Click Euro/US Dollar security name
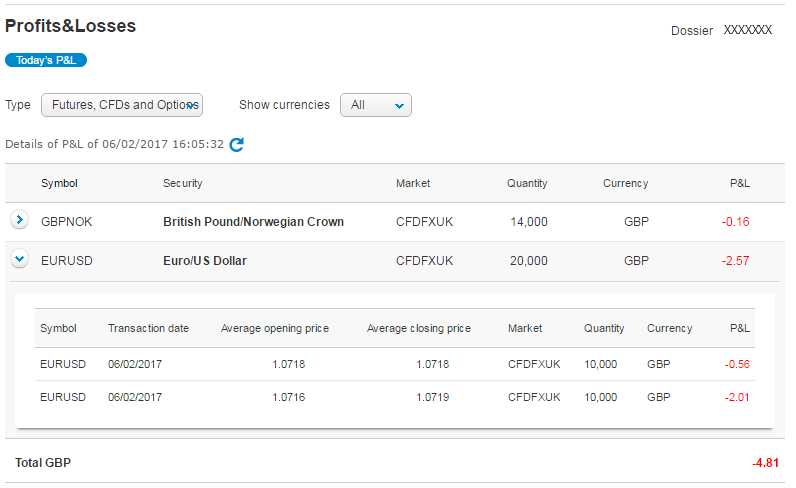 pos(205,261)
